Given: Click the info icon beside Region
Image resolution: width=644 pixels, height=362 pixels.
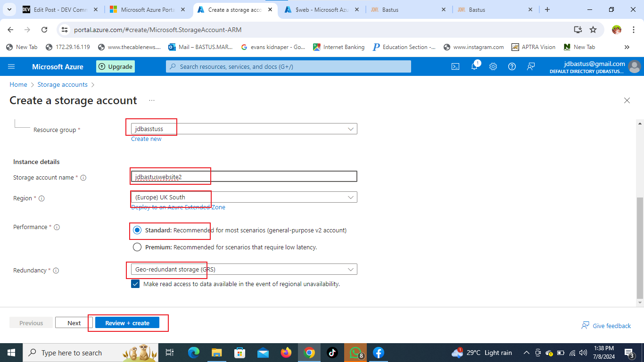Looking at the screenshot, I should click(41, 198).
